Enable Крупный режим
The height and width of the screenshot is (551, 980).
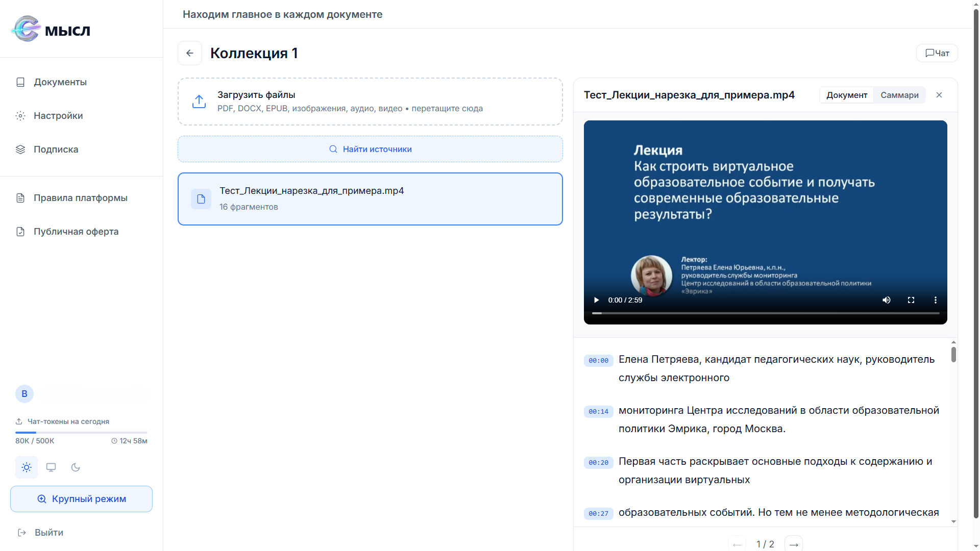pyautogui.click(x=82, y=499)
